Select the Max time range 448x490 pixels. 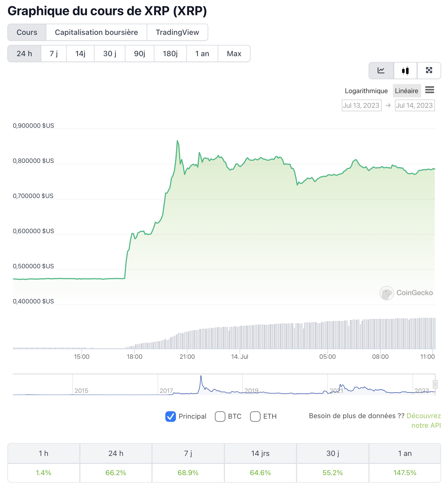234,54
